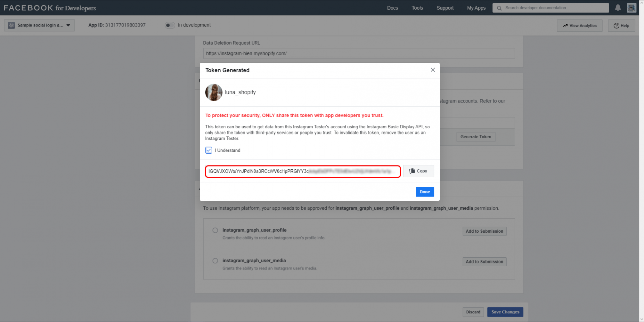Click the luna_shopify username text

pos(240,92)
